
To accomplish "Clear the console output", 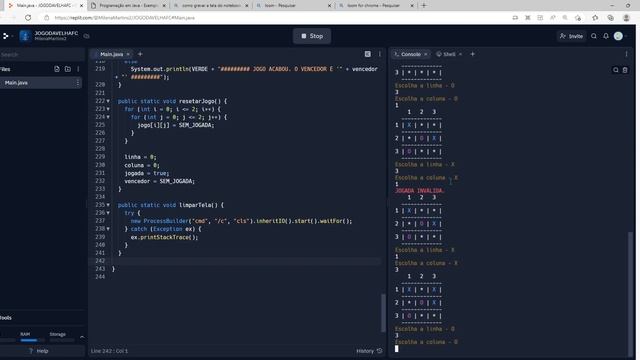I will point(625,70).
